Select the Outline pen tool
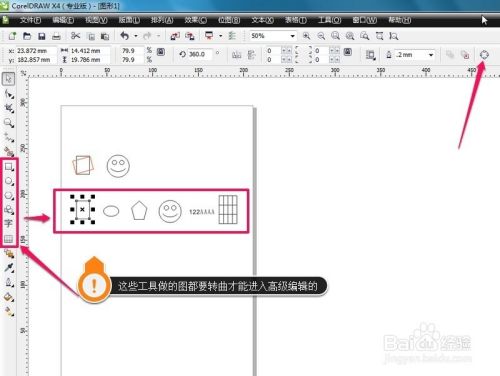 point(9,282)
